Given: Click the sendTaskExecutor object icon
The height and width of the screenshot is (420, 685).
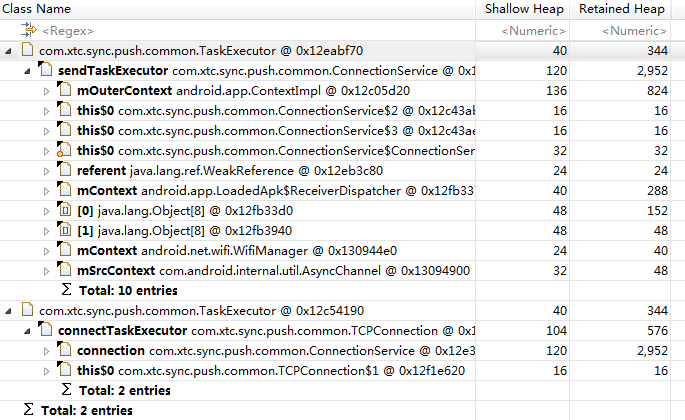Looking at the screenshot, I should [x=45, y=71].
